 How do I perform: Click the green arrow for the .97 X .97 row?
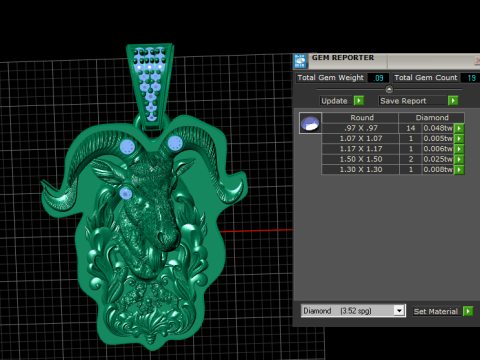click(459, 128)
